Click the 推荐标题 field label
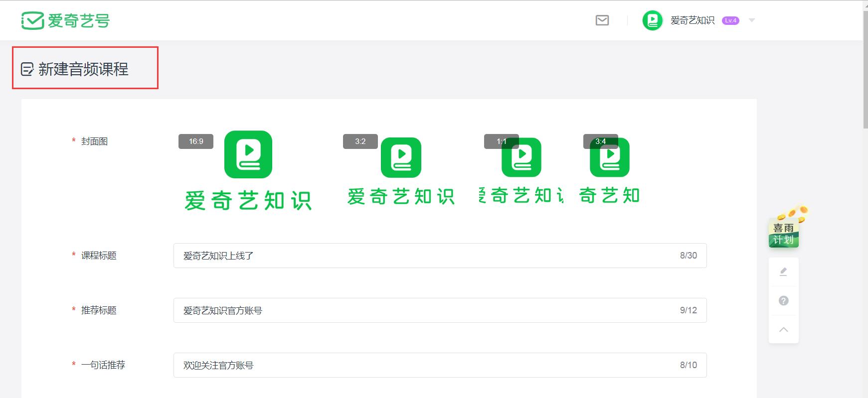 (x=99, y=310)
